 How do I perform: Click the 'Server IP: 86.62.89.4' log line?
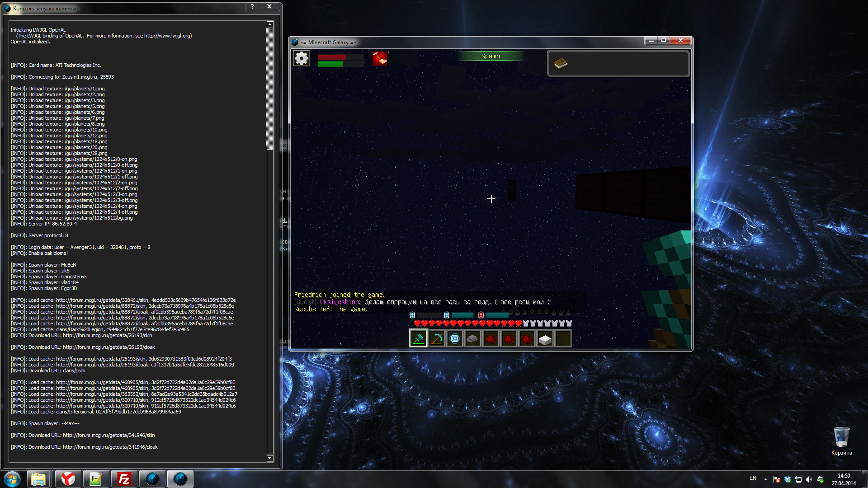point(44,224)
